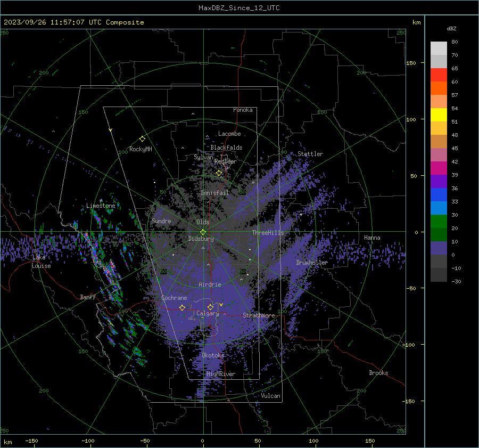Viewport: 479px width, 448px height.
Task: Pick the slate purple 0–10 dBZ swatch
Action: 439,248
